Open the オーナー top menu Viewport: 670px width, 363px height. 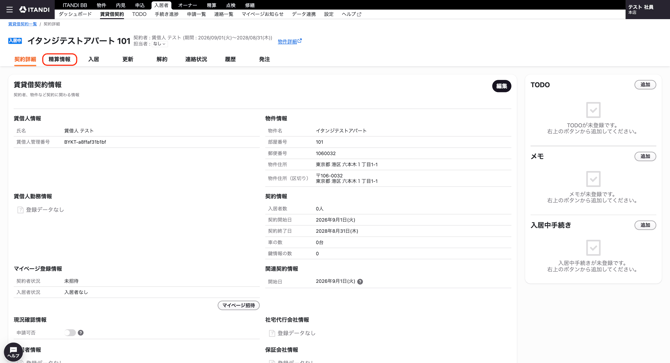188,5
